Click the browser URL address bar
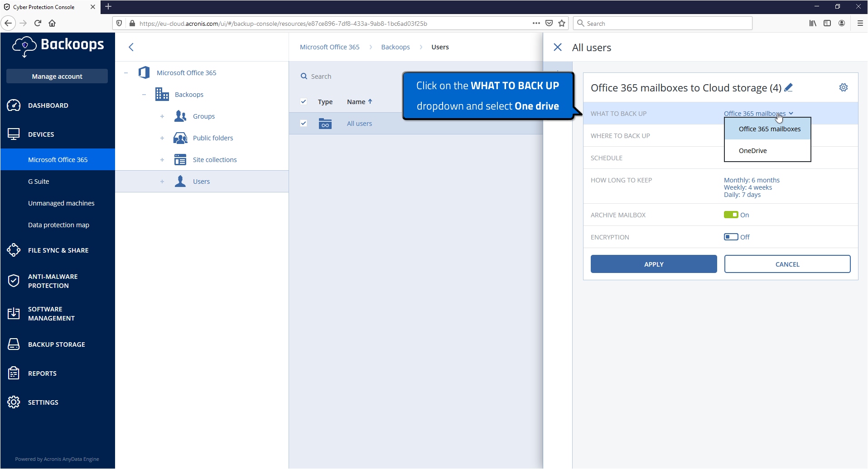Viewport: 868px width, 469px height. coord(335,24)
